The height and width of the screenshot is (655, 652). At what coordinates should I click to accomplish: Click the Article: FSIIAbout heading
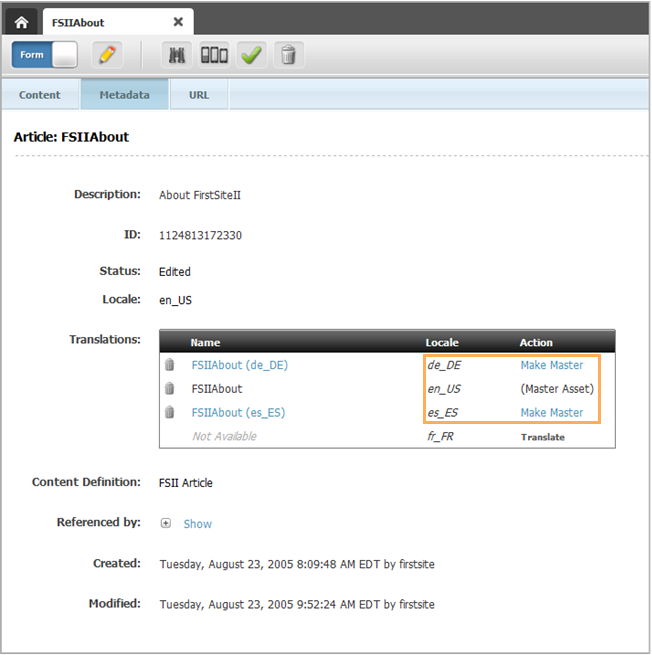tap(71, 137)
